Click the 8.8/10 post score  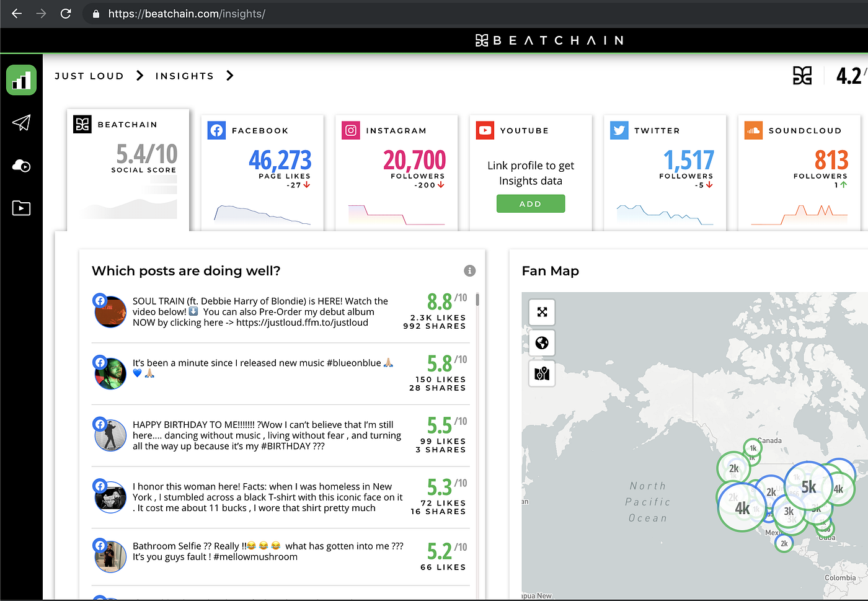[447, 301]
